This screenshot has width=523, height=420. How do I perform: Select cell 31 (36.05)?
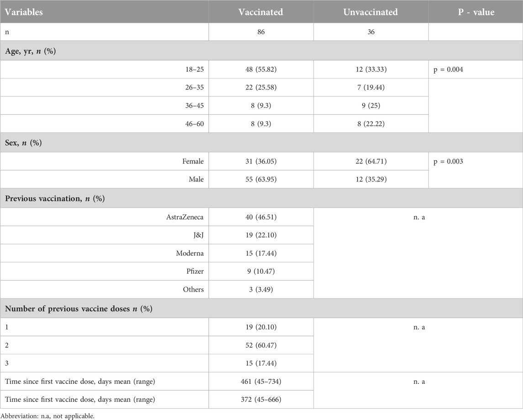point(261,161)
